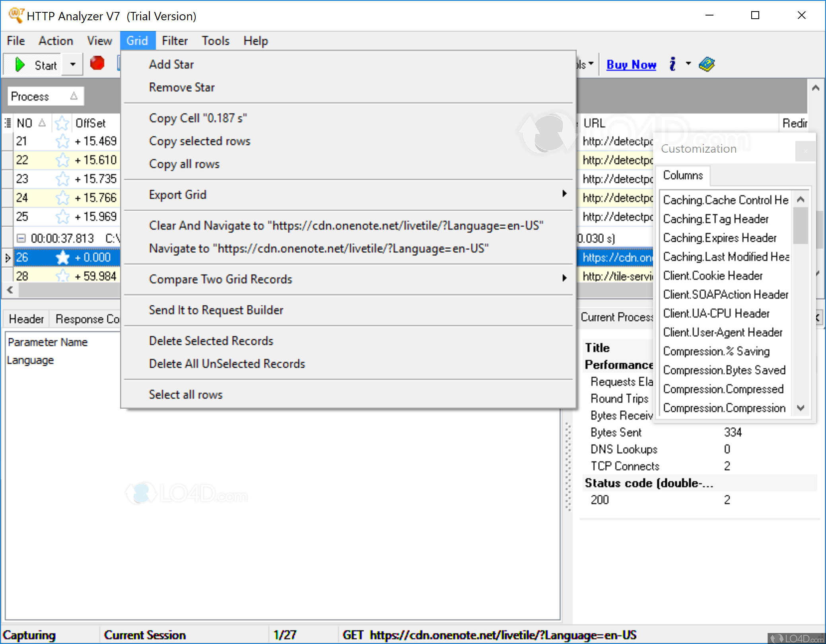
Task: Click the gold star on record 26
Action: click(x=63, y=257)
